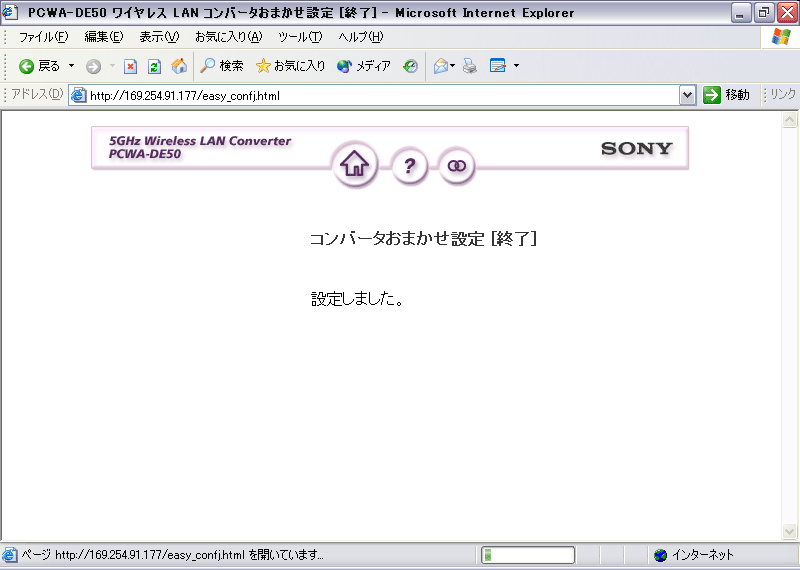Open the お気に入り(A) menu
This screenshot has width=800, height=570.
tap(229, 37)
